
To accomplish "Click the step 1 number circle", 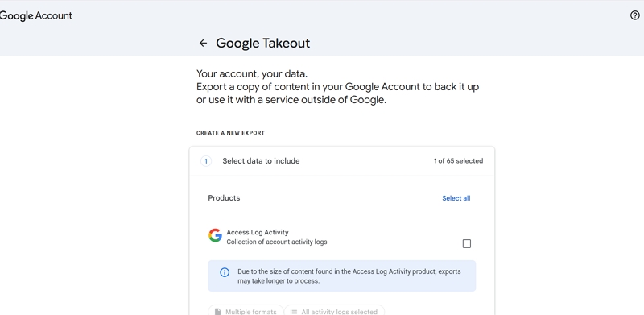I will [206, 161].
